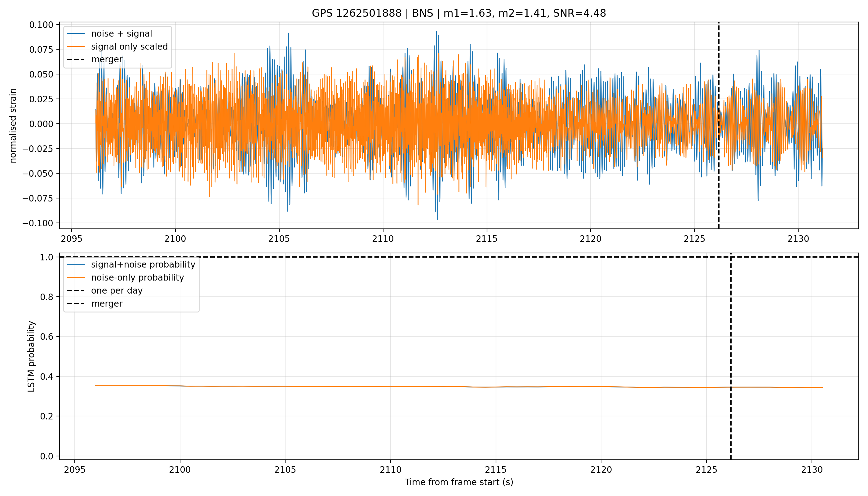Click the 2110 tick label under top plot

tap(383, 239)
